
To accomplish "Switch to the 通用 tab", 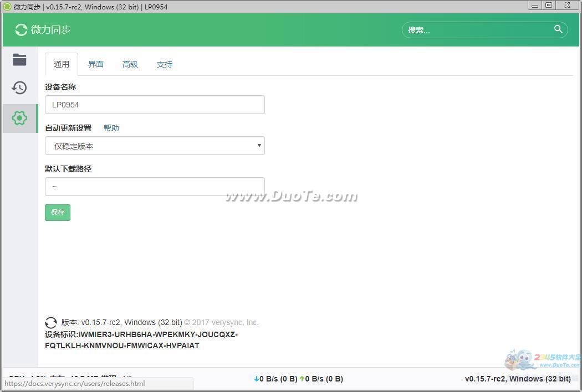I will pyautogui.click(x=61, y=64).
